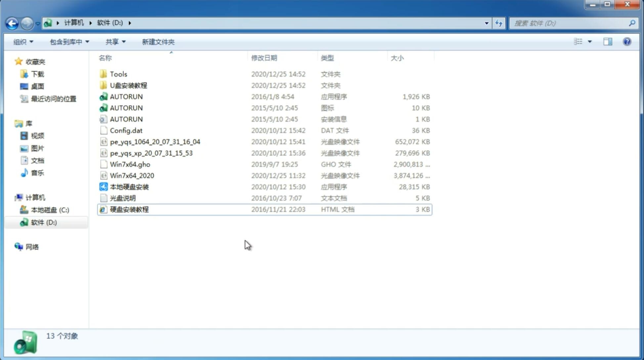Open the Tools folder
The width and height of the screenshot is (644, 360).
[118, 74]
